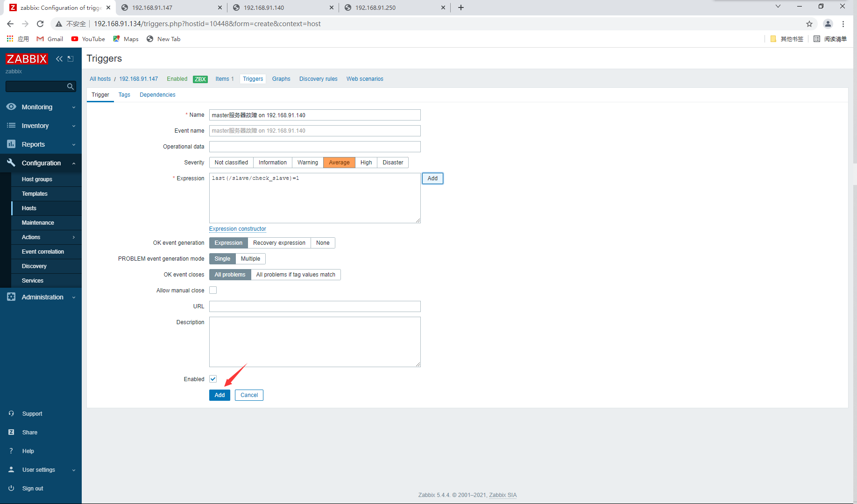Open the Expression constructor link
The width and height of the screenshot is (857, 504).
(x=238, y=229)
